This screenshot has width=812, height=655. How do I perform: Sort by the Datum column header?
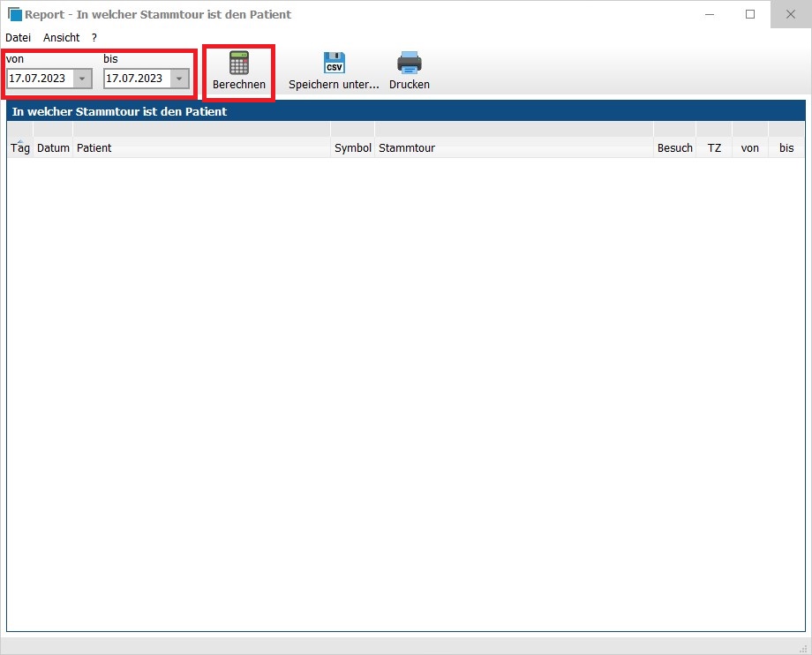tap(53, 147)
